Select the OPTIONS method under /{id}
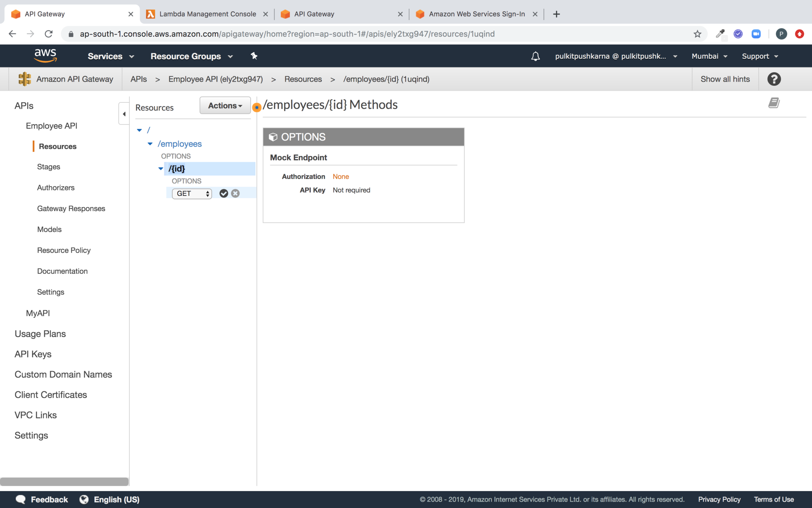Screen dimensions: 812x508 point(186,181)
